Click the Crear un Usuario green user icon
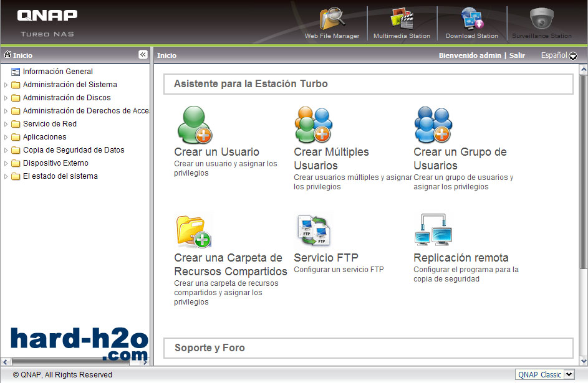 (195, 125)
